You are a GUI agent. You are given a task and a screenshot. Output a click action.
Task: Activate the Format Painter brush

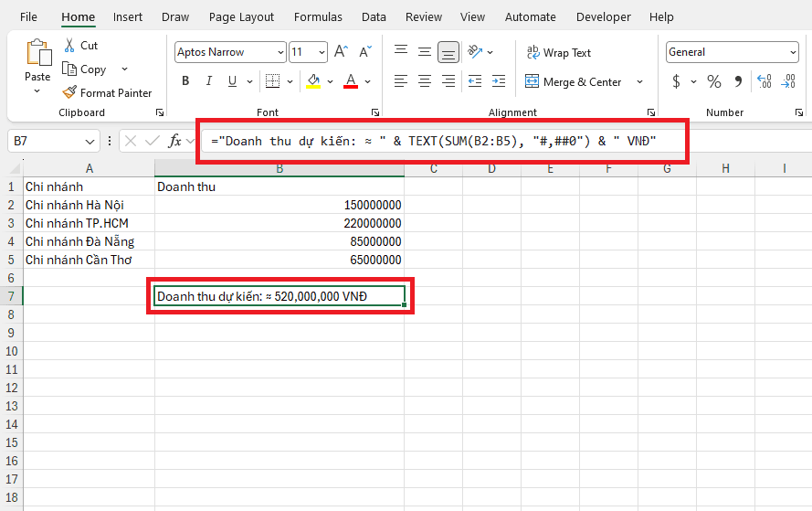(x=69, y=92)
